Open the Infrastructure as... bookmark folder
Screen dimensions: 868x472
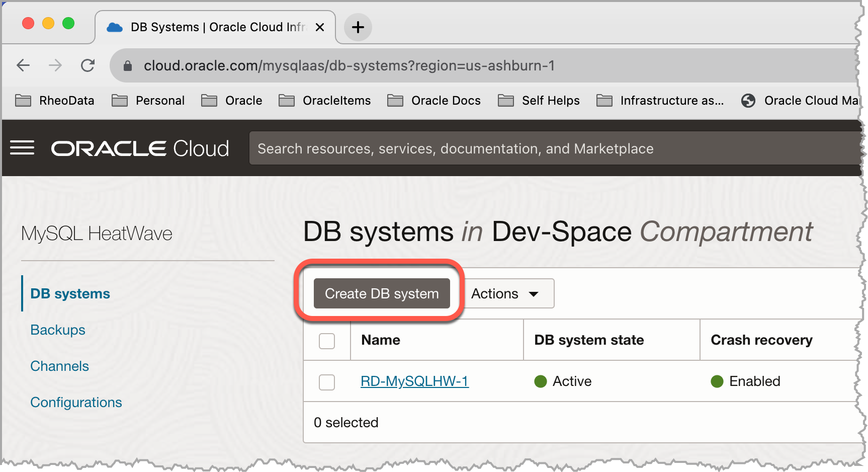pyautogui.click(x=660, y=101)
